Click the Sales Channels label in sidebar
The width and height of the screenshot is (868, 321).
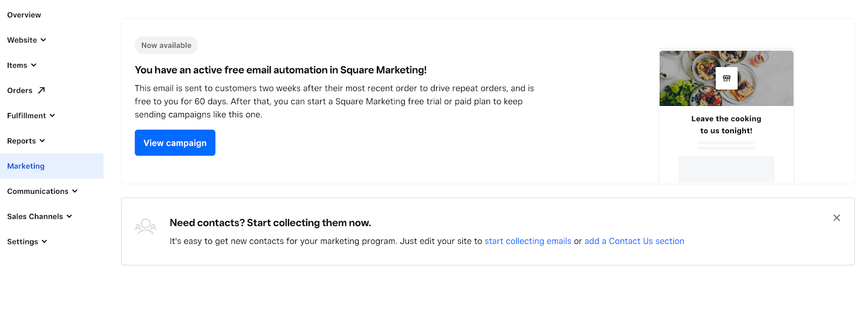coord(35,217)
